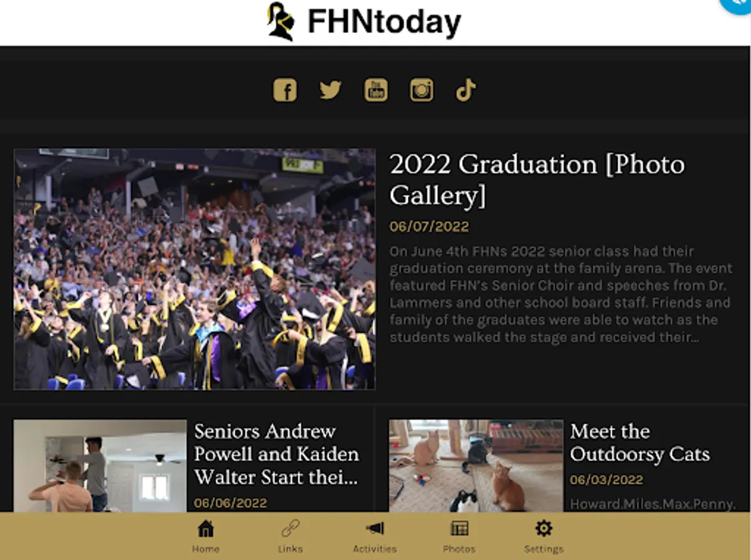Viewport: 751px width, 560px height.
Task: Open the 2022 Graduation Photo Gallery headline
Action: click(x=537, y=180)
